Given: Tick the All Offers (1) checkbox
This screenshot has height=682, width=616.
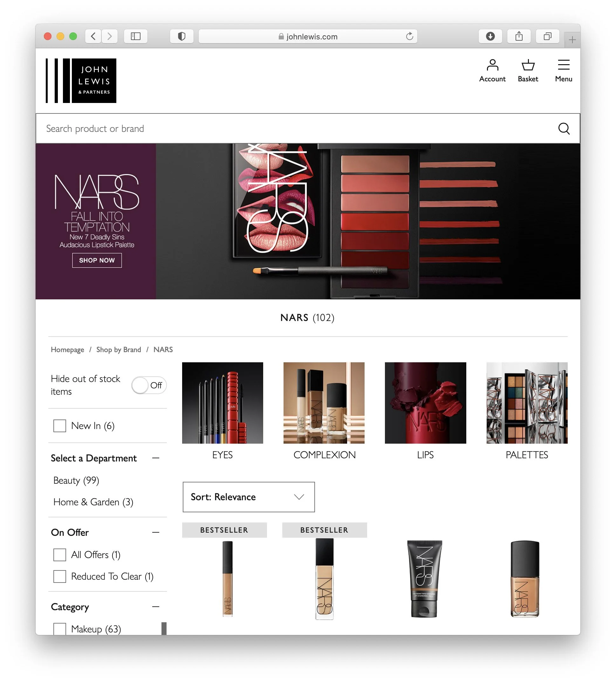Looking at the screenshot, I should click(x=59, y=555).
